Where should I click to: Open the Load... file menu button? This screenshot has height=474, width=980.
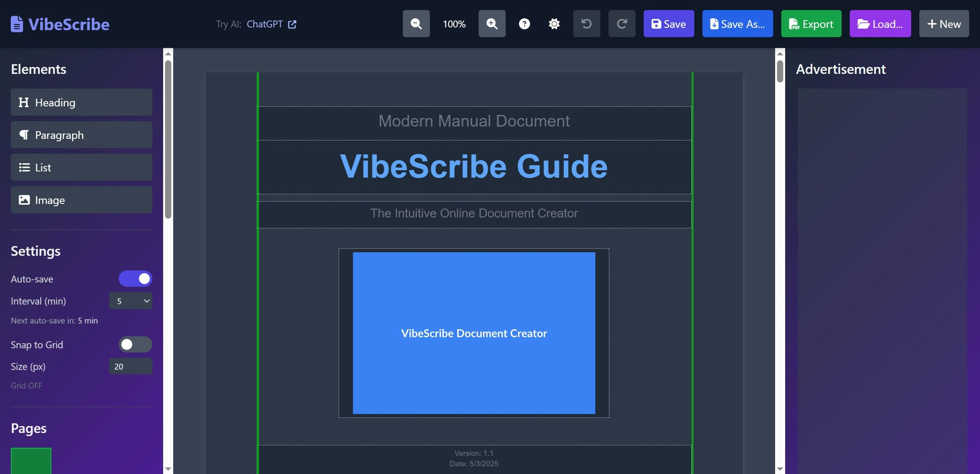[x=880, y=24]
